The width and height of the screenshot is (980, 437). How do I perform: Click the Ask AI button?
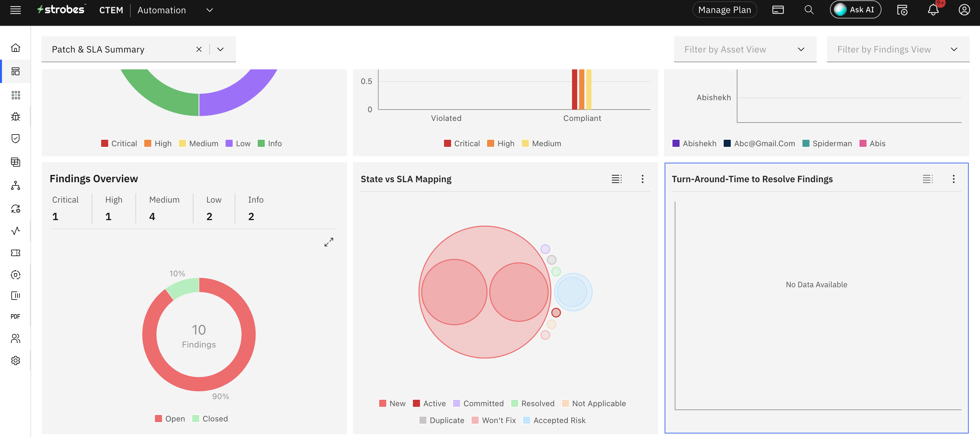(855, 10)
